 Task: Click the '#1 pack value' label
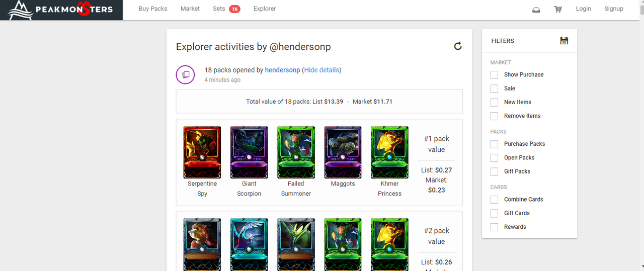pyautogui.click(x=437, y=144)
